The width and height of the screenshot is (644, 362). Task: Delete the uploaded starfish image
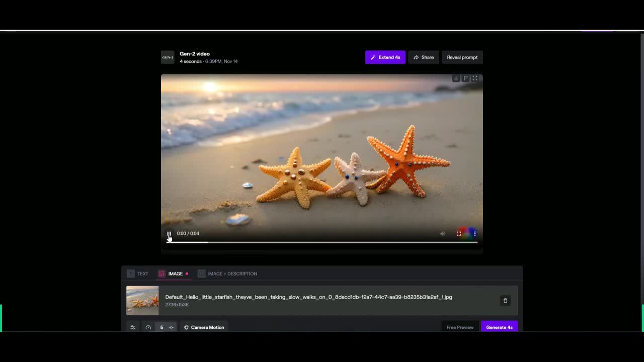[x=506, y=301]
